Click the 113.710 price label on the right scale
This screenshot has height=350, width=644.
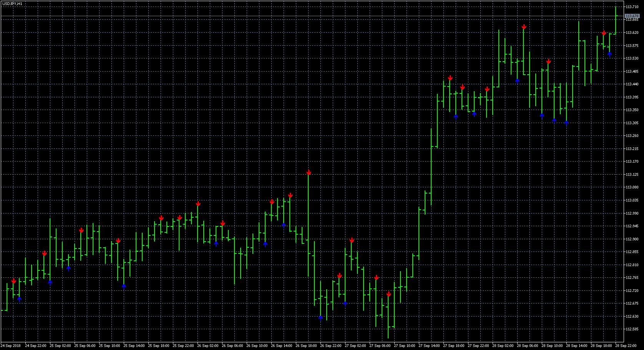coord(632,6)
